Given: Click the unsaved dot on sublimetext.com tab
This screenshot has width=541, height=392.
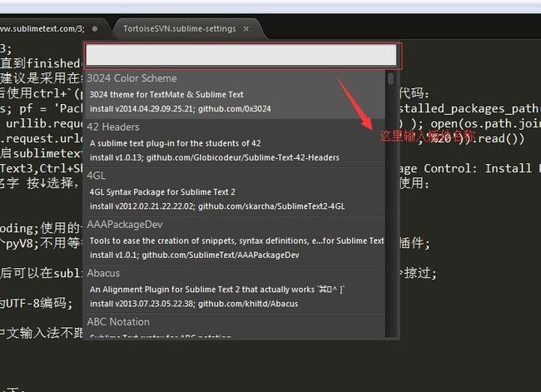Looking at the screenshot, I should [95, 29].
